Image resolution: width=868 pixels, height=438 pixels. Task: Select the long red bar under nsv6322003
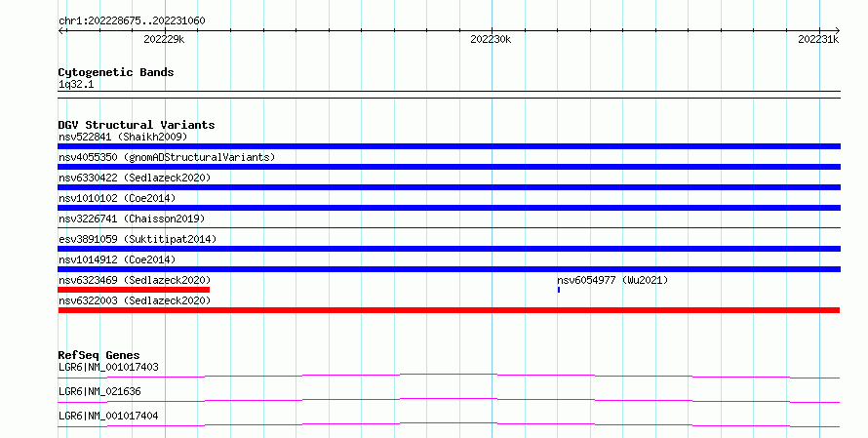[449, 310]
